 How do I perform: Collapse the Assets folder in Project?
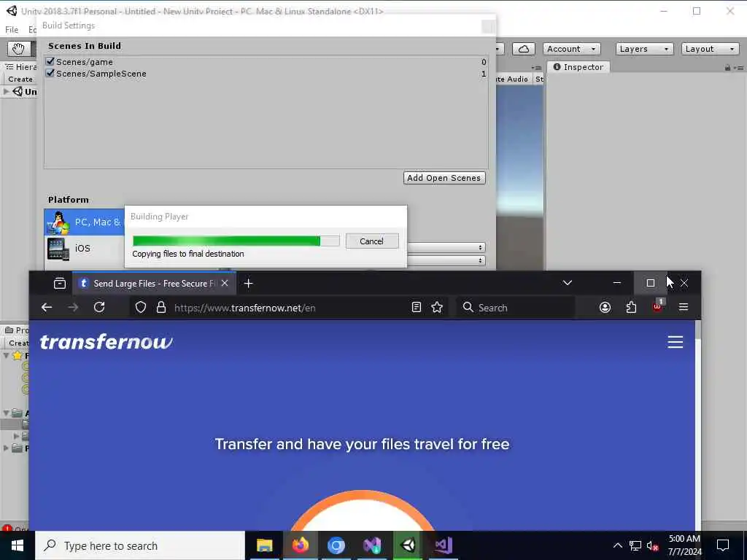pos(6,413)
